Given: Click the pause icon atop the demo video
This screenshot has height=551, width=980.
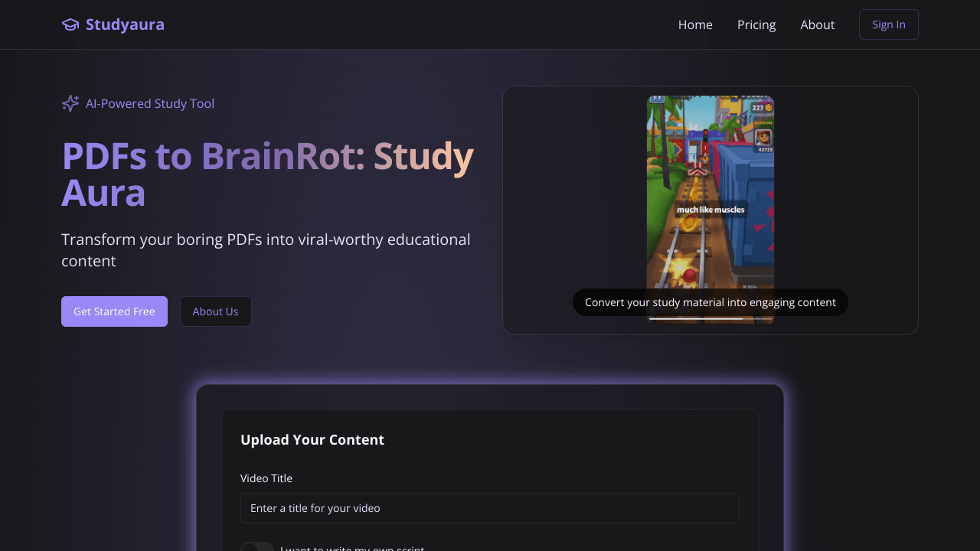Looking at the screenshot, I should click(x=657, y=98).
